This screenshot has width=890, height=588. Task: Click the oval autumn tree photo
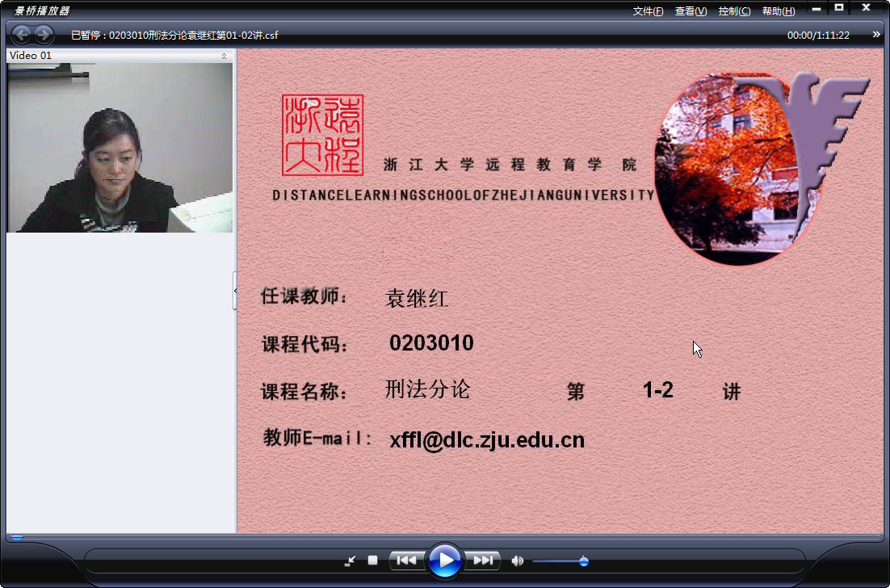738,169
